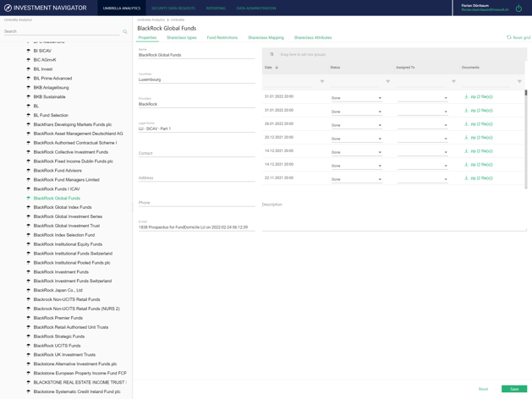This screenshot has width=532, height=399.
Task: Click the Address input field
Action: pos(197,178)
